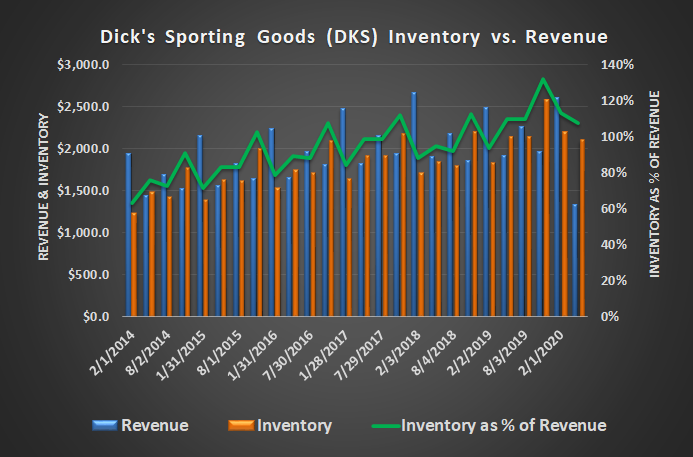Screen dimensions: 693x457
Task: Select the "Inventory" legend label text
Action: tap(294, 425)
